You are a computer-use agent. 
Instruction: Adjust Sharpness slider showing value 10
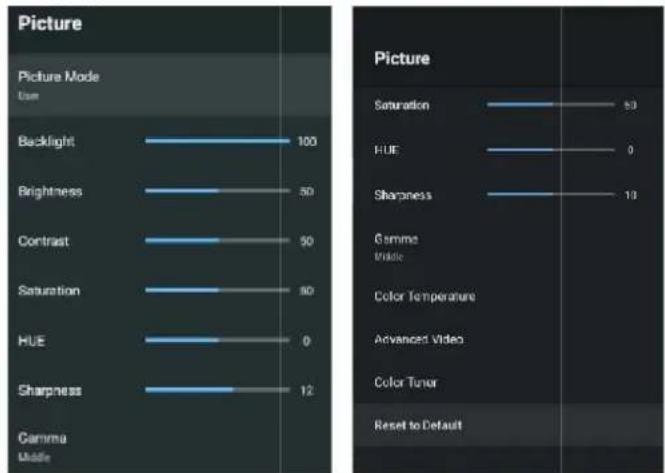(x=551, y=194)
